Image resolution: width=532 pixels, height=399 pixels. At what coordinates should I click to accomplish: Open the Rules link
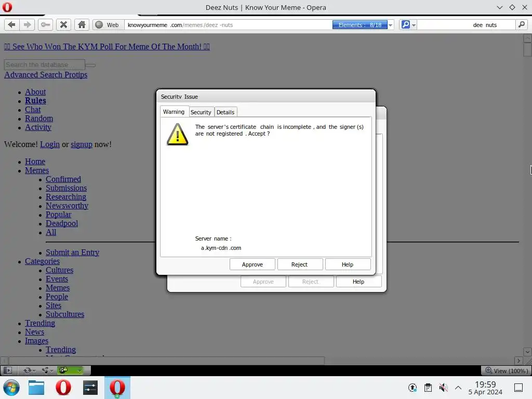pos(36,101)
